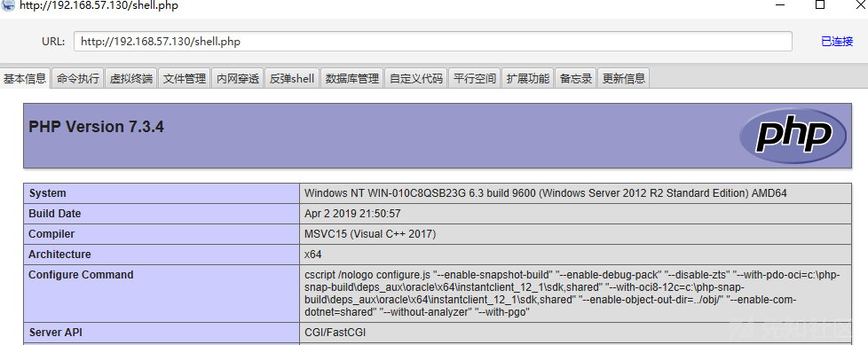Screen dimensions: 868x345
Task: Select the System row value text
Action: (x=546, y=193)
